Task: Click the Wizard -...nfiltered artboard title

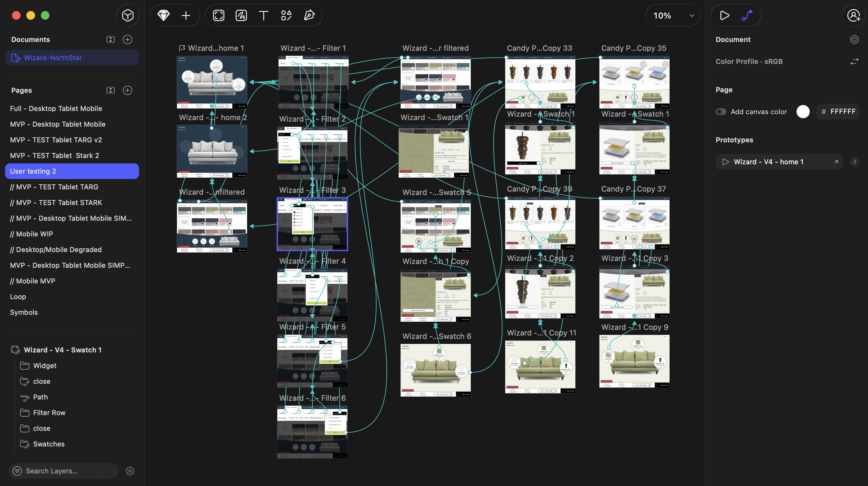Action: pos(212,192)
